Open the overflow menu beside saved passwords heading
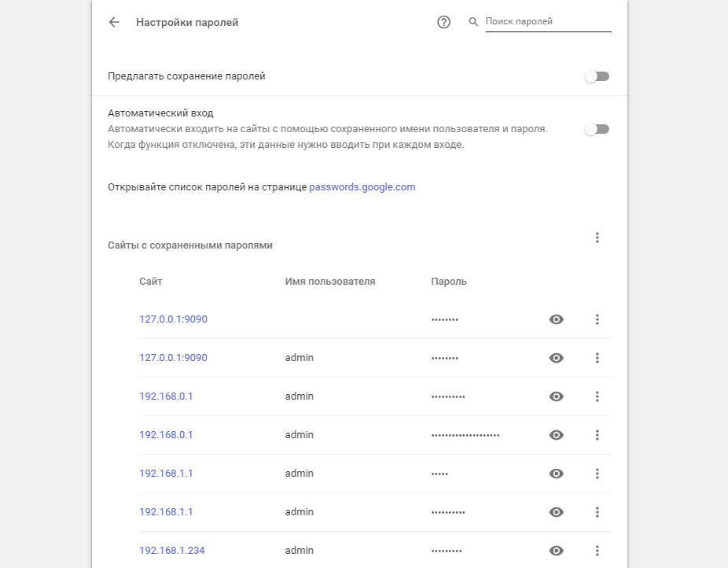The width and height of the screenshot is (728, 568). tap(597, 237)
